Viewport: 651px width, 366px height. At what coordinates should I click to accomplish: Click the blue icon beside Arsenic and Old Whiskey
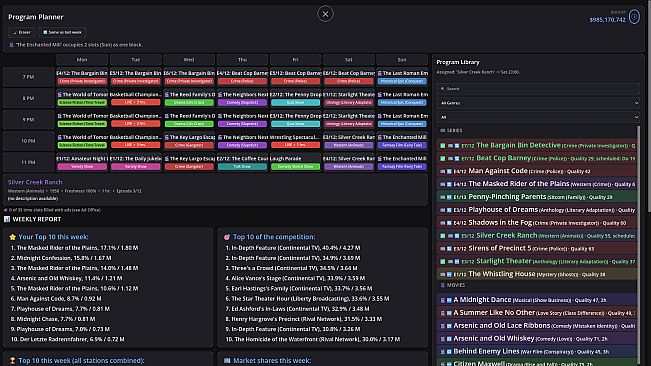point(449,339)
